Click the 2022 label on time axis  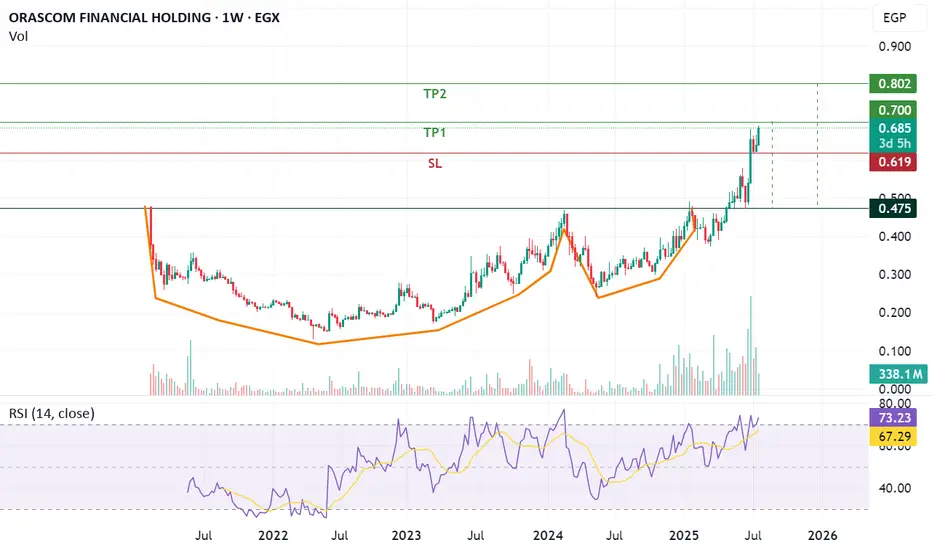(273, 536)
